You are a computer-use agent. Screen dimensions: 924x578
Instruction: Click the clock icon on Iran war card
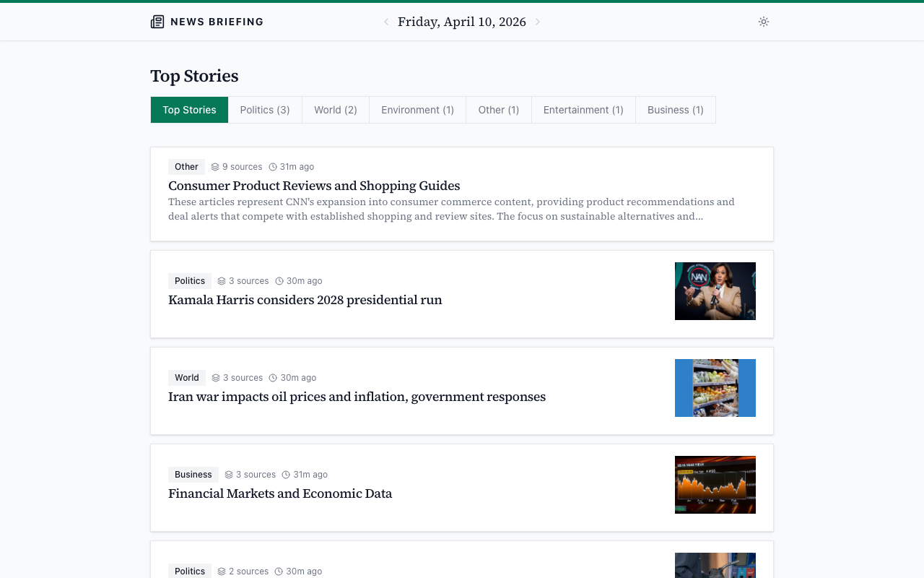click(x=273, y=378)
